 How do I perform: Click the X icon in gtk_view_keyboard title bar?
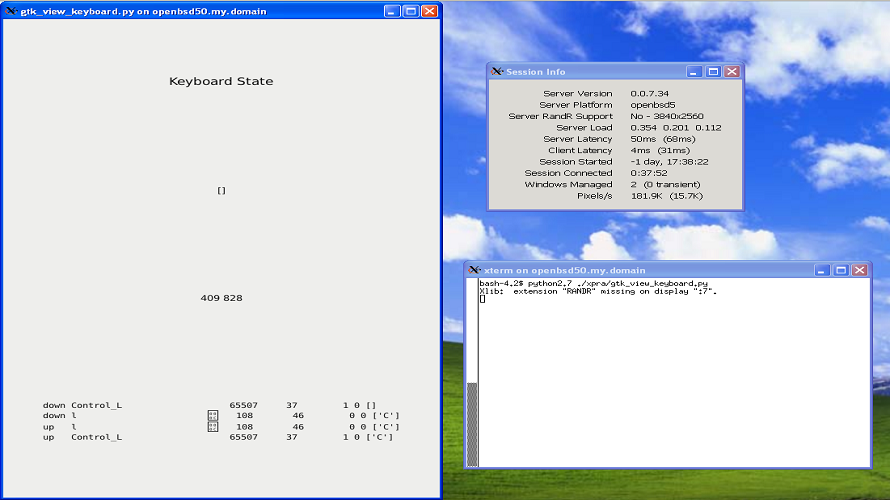click(x=11, y=11)
